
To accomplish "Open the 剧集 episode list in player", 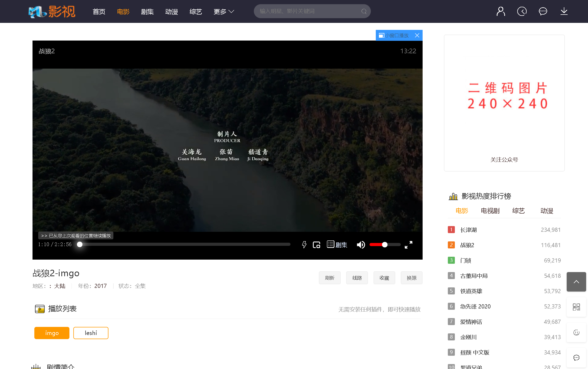I will point(337,245).
